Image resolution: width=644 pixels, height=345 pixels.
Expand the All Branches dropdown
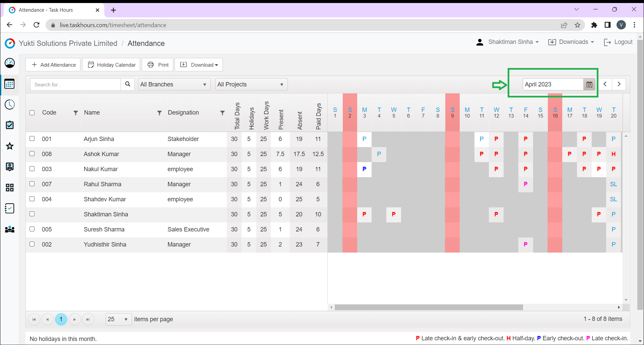(174, 84)
